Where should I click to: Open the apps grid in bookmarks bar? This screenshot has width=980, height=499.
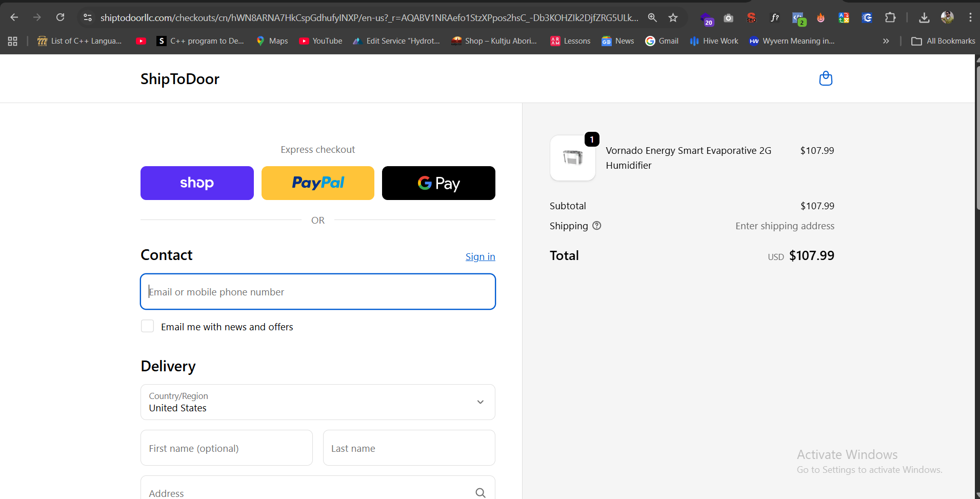point(13,41)
